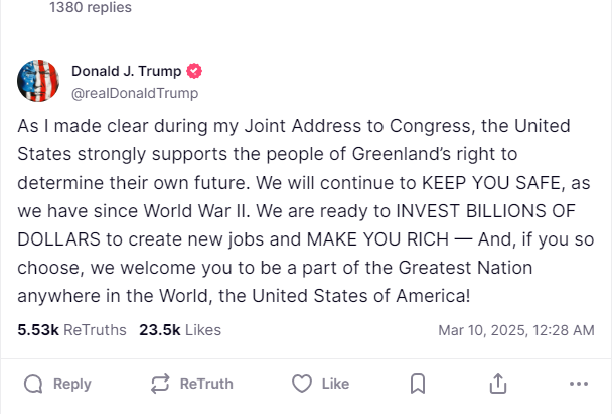View the 1380 replies
The image size is (612, 414).
click(x=90, y=8)
